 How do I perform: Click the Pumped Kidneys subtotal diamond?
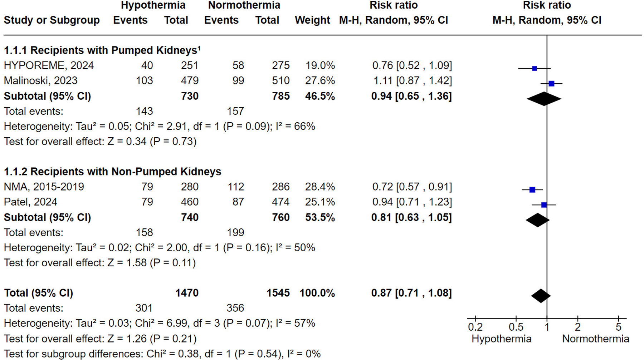(x=544, y=99)
